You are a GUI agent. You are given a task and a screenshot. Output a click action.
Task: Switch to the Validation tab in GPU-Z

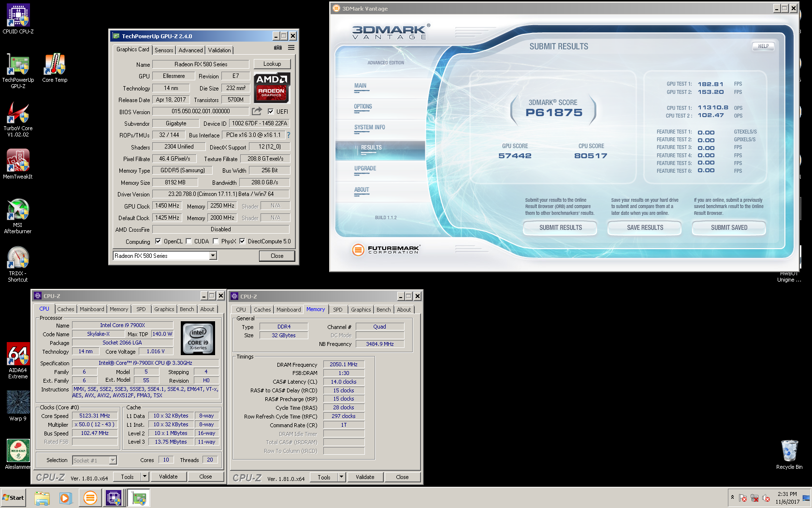coord(219,50)
